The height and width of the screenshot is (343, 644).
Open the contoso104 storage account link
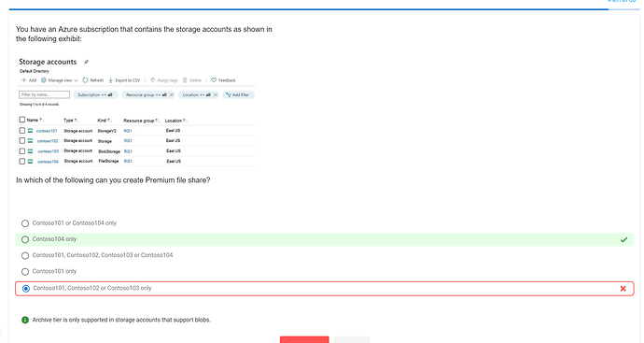click(48, 162)
